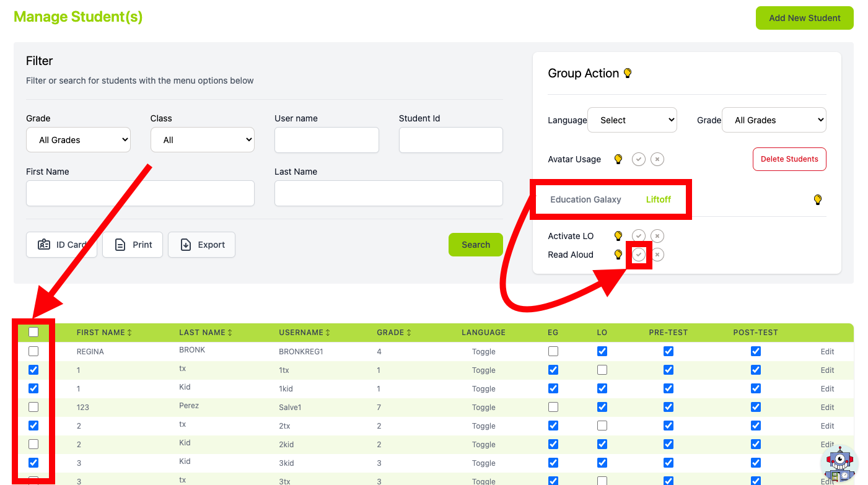Click the Avatar Usage lightbulb hint
This screenshot has width=868, height=485.
pos(618,159)
